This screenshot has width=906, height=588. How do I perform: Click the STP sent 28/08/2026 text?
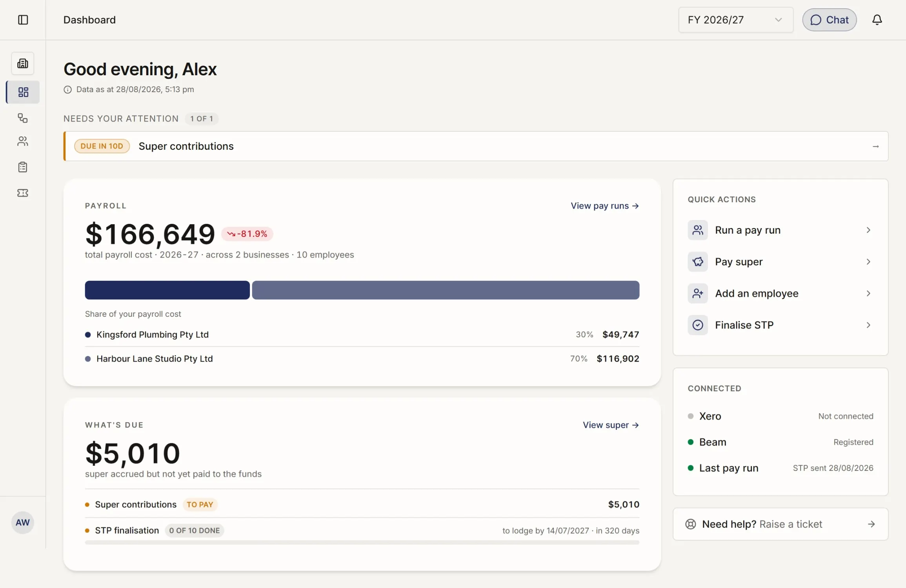click(x=833, y=468)
